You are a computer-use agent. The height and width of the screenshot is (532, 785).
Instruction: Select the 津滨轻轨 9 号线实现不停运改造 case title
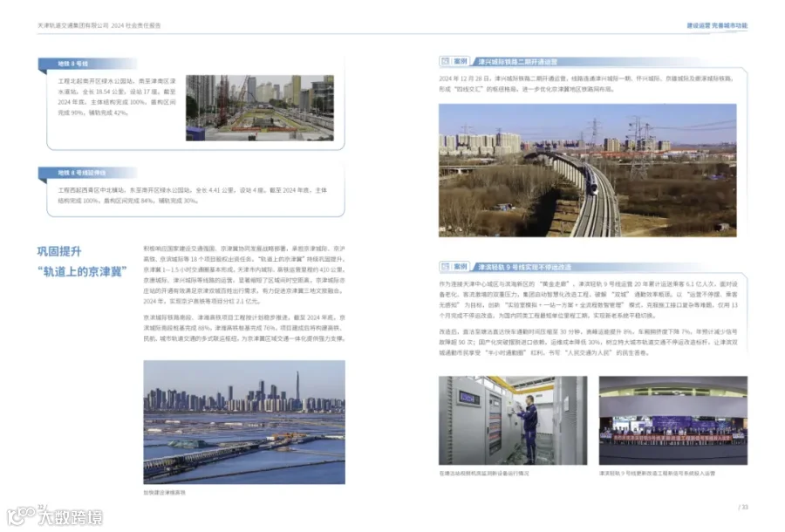524,267
